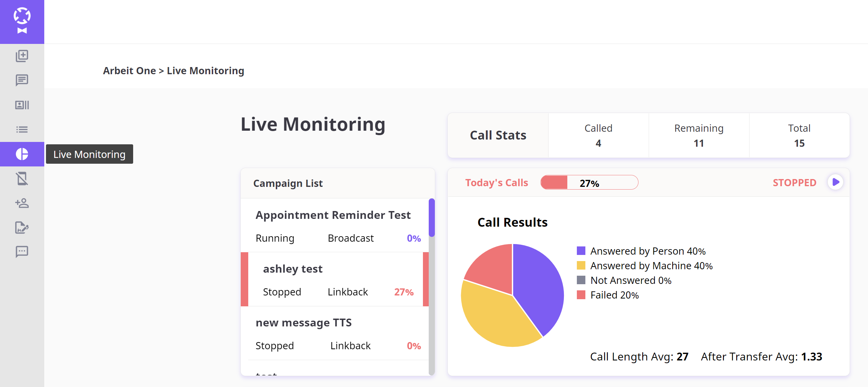Click Stopped status of new message TTS

click(x=274, y=346)
